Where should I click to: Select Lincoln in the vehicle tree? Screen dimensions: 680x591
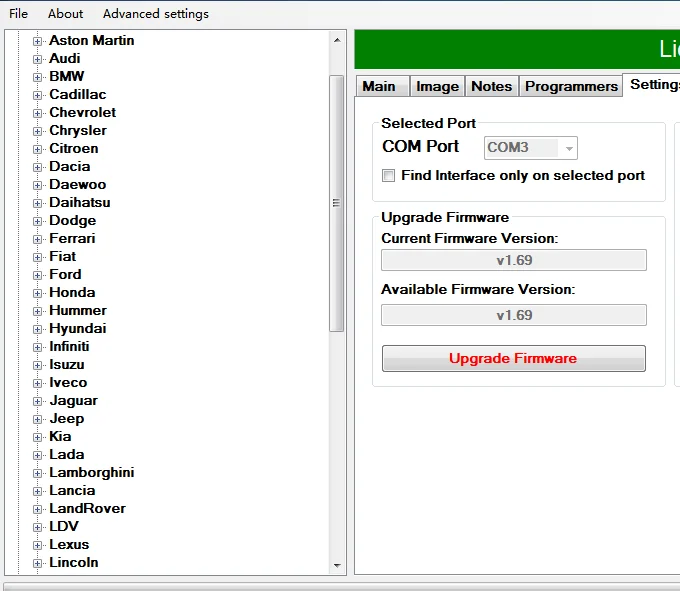74,562
